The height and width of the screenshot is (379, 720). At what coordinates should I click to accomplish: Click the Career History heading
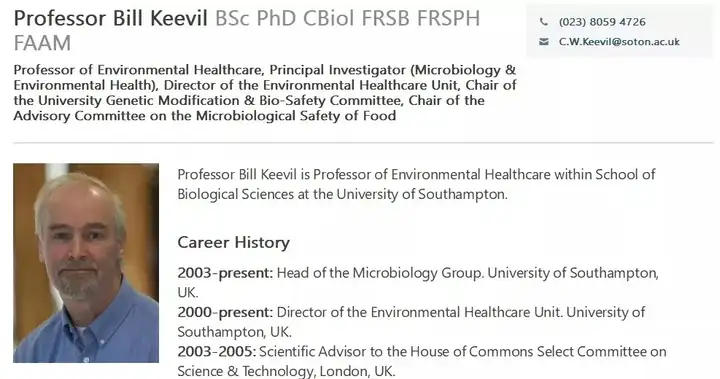click(x=233, y=242)
